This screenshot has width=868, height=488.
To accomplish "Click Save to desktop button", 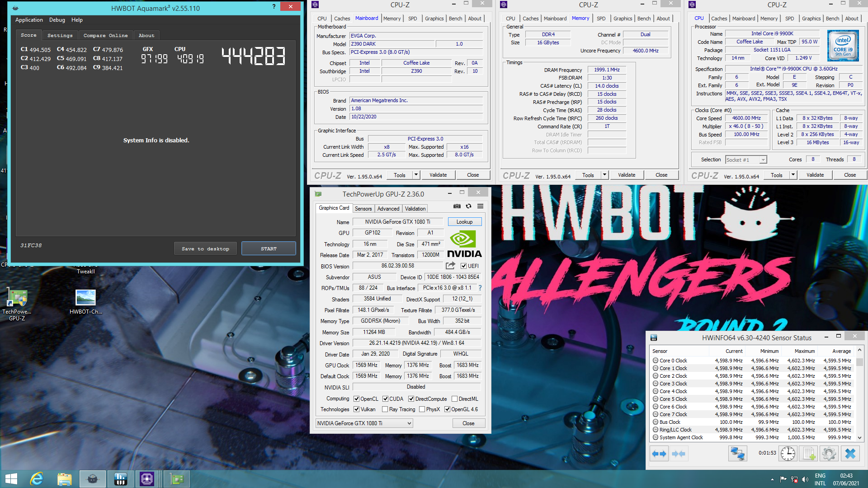I will [x=205, y=249].
